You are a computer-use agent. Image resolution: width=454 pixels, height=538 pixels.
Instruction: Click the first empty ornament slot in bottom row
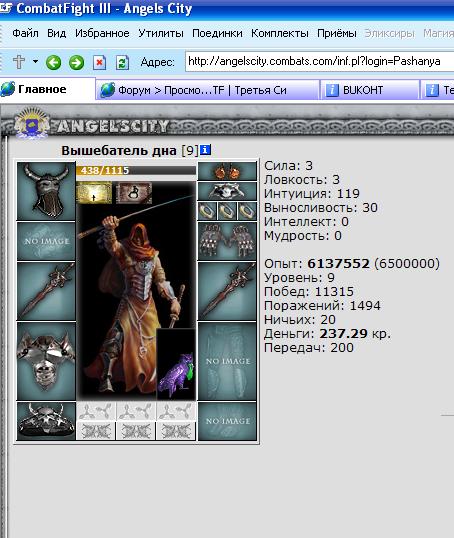pos(96,431)
